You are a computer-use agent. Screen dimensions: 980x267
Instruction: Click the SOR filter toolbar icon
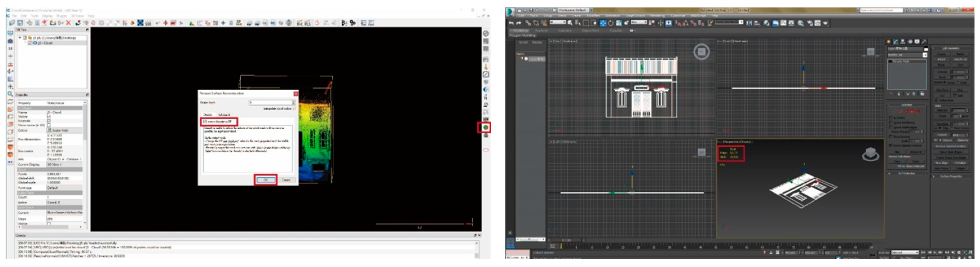click(148, 23)
